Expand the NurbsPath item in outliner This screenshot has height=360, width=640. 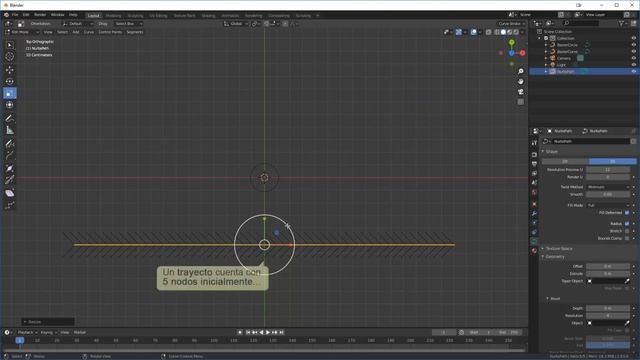(x=546, y=71)
